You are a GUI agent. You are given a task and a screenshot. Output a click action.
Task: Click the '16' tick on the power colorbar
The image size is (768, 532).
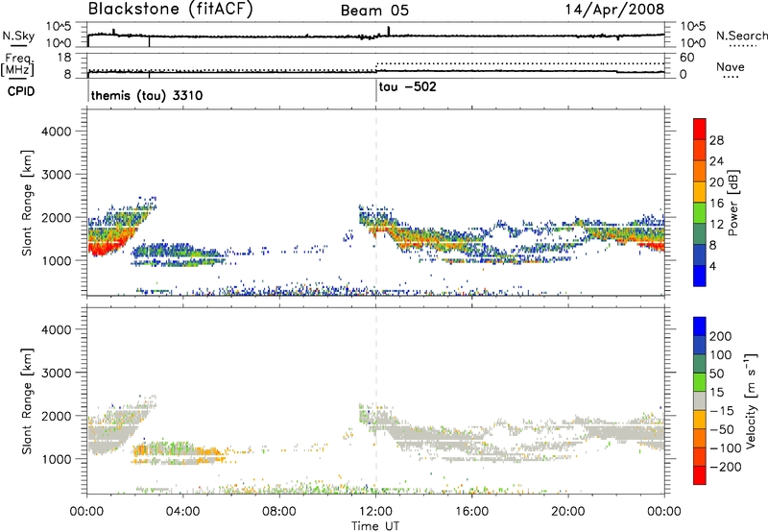click(716, 204)
